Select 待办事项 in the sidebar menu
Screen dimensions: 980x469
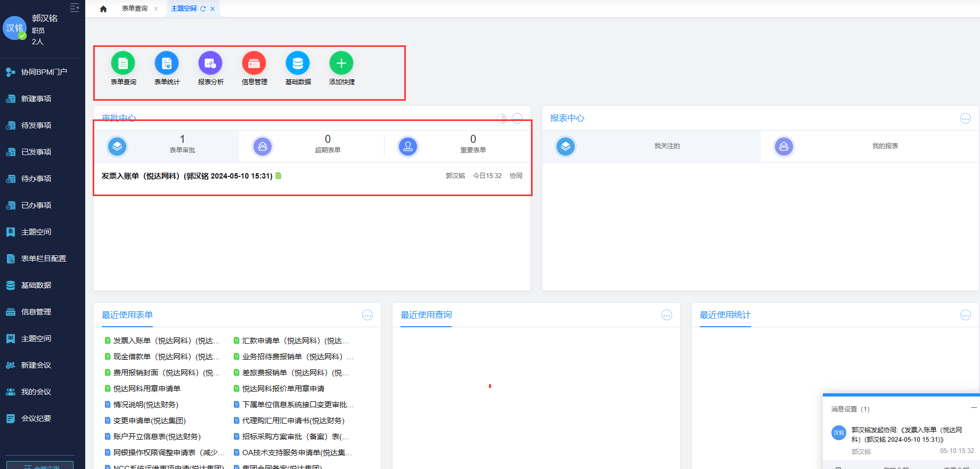(x=36, y=179)
